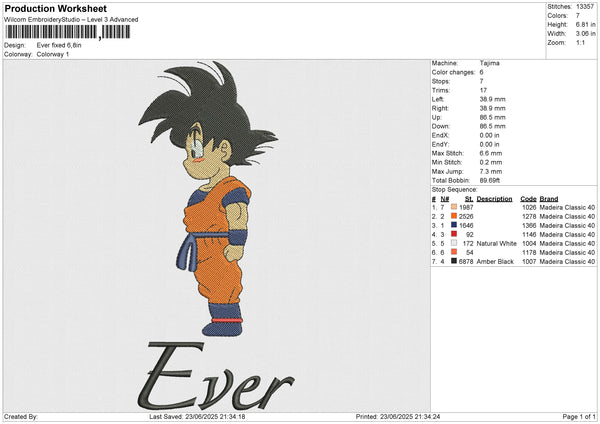The width and height of the screenshot is (600, 424).
Task: Click the 'EndX:' label
Action: click(440, 135)
